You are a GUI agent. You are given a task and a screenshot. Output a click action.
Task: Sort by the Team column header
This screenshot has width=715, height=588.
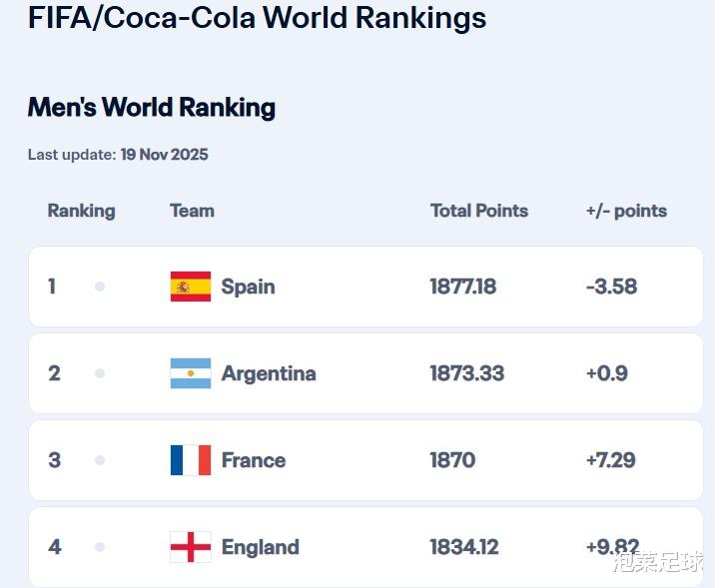point(192,211)
